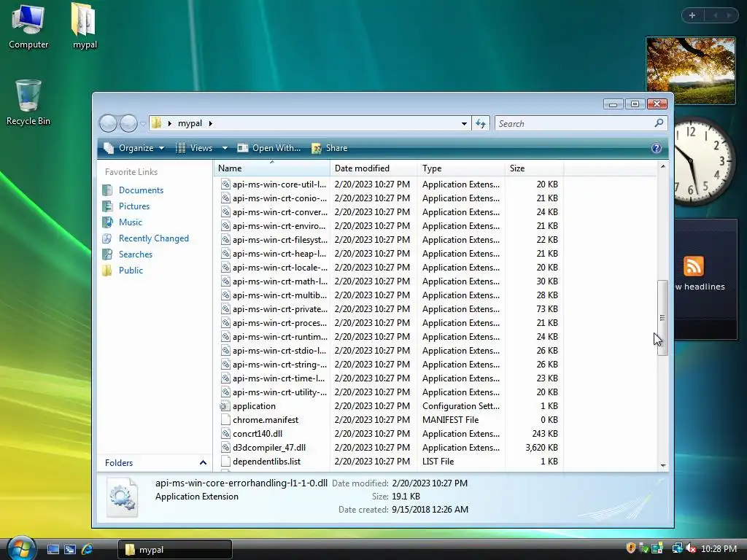Click the 10:28 PM taskbar clock
Screen dimensions: 747x560
719,549
